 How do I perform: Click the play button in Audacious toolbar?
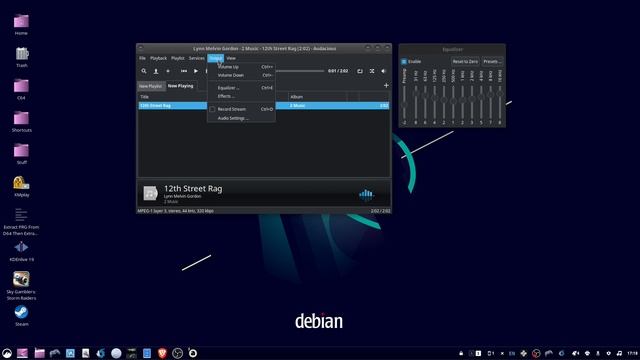tap(196, 71)
